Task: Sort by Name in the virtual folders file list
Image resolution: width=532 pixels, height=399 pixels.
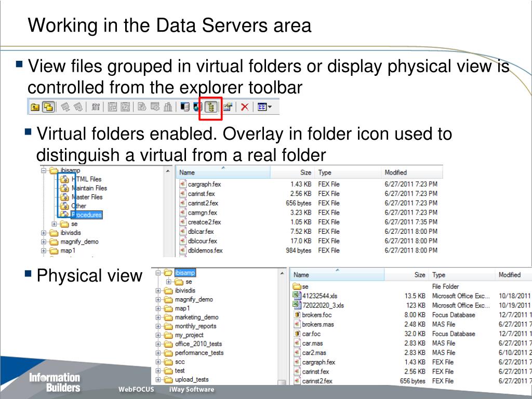Action: pos(223,172)
